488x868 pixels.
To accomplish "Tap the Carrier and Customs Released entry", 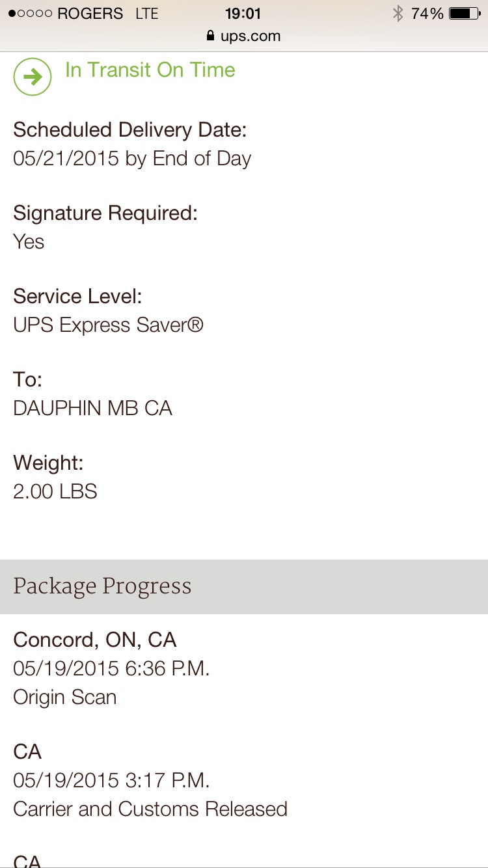I will coord(150,809).
